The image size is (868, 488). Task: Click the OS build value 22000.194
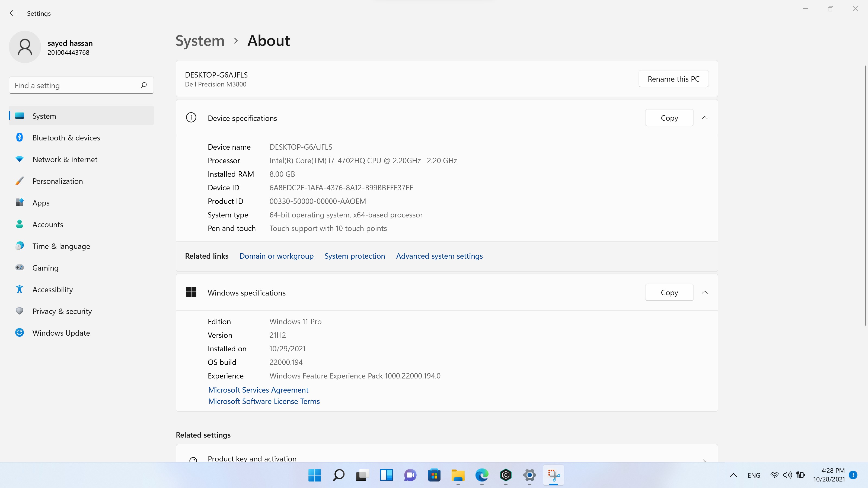click(286, 362)
